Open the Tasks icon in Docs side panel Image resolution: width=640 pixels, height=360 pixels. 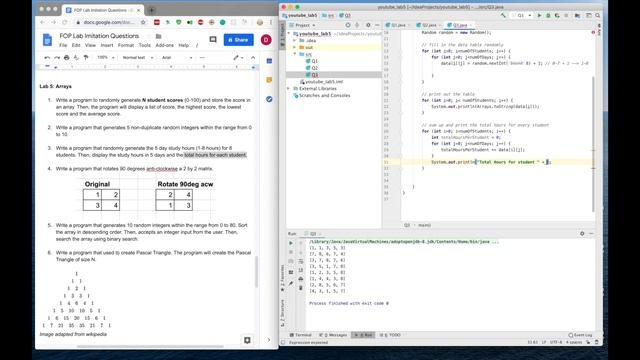[269, 99]
